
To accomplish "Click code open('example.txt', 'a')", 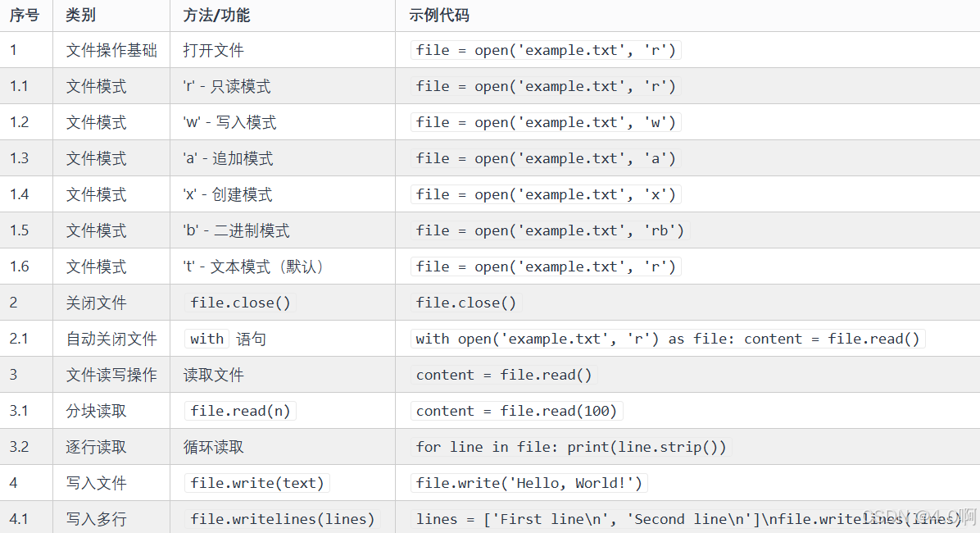I will coord(546,158).
